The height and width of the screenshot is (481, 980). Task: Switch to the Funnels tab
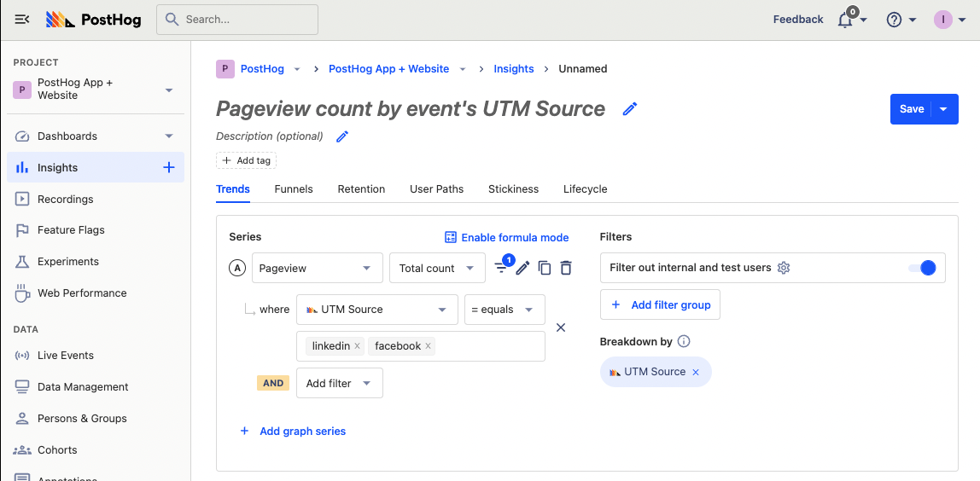(x=294, y=189)
